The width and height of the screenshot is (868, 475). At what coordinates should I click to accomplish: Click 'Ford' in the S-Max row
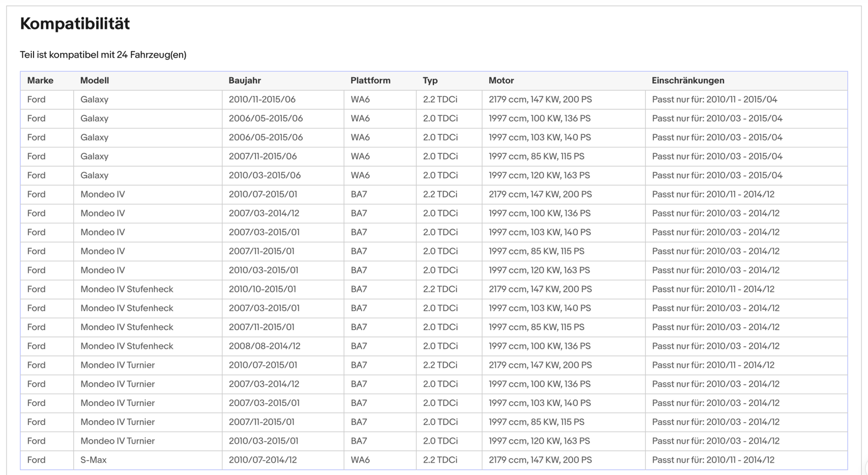(x=36, y=460)
